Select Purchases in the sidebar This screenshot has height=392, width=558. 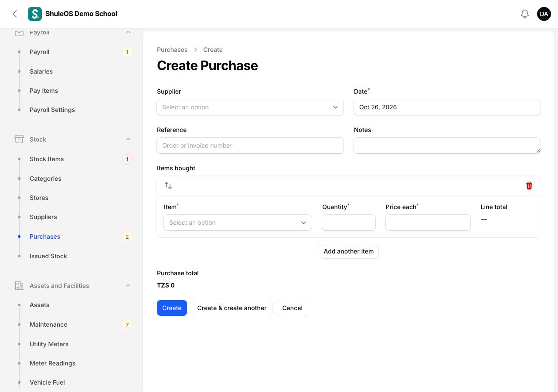click(x=45, y=237)
